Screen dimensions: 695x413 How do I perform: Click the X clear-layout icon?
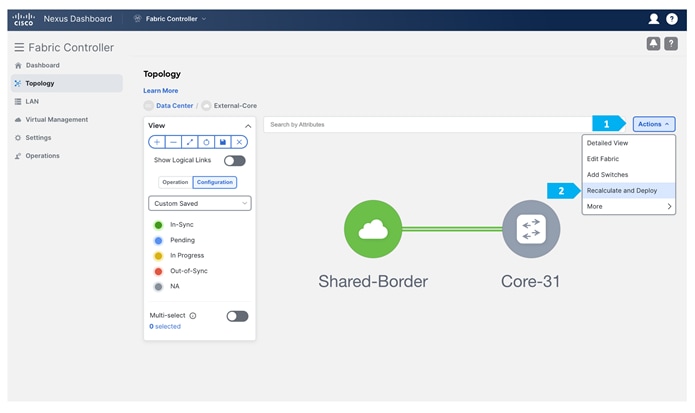coord(239,142)
